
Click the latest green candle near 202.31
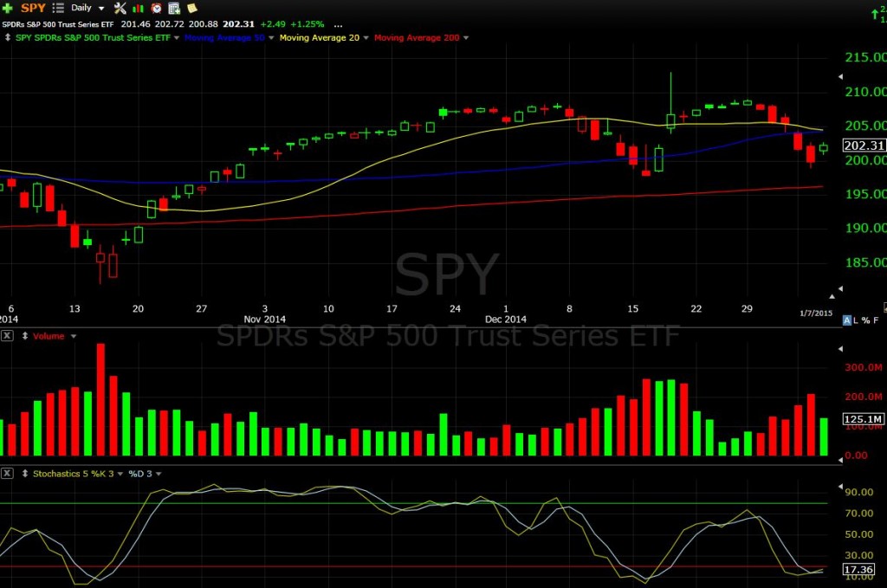(824, 148)
